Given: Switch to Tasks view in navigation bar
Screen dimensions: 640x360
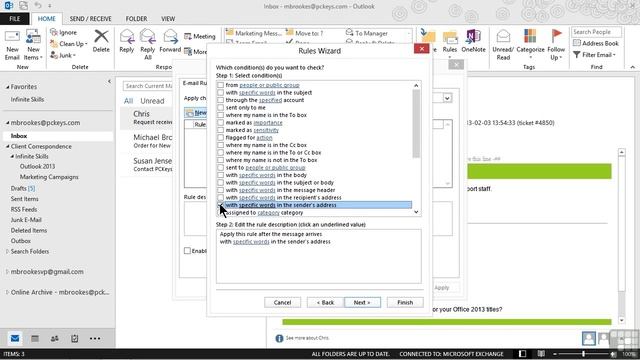Looking at the screenshot, I should [x=74, y=338].
